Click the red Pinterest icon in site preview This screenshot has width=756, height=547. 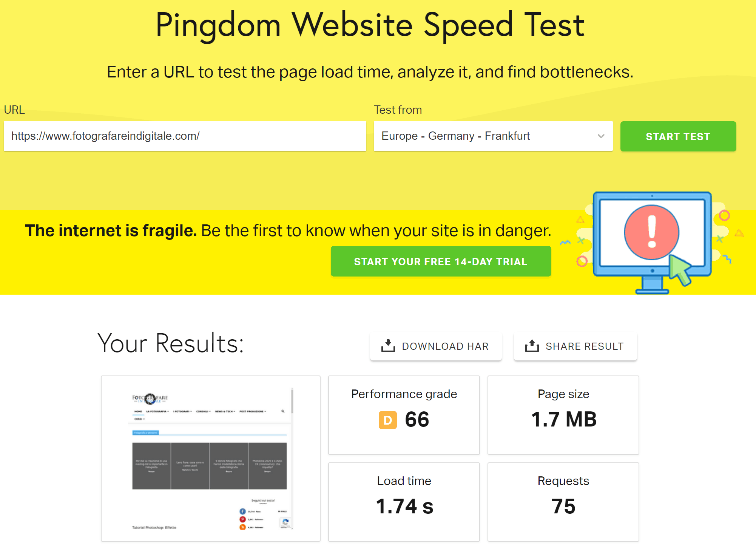[x=242, y=519]
